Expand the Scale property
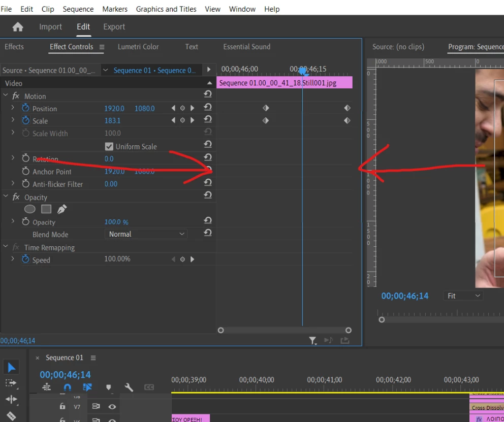 [x=13, y=119]
